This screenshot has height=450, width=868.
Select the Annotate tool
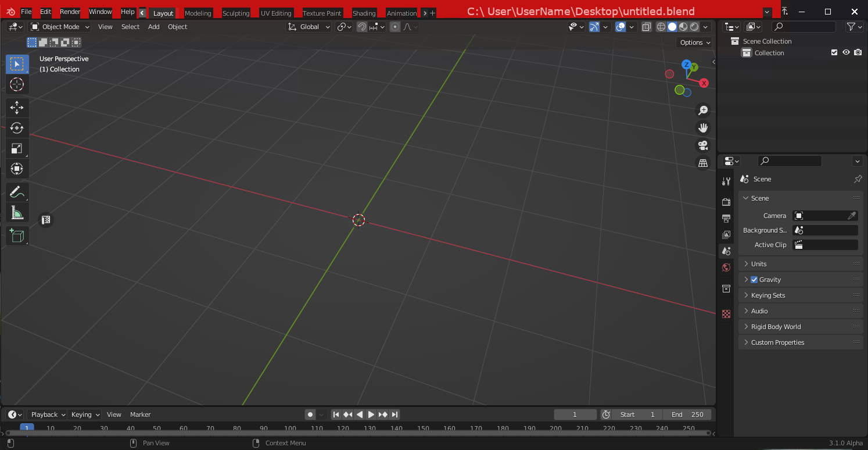(17, 192)
